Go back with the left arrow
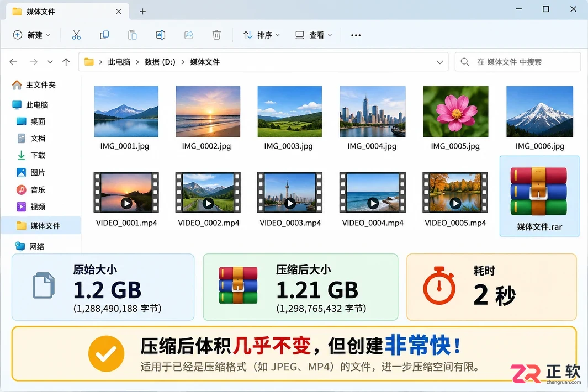588x392 pixels. click(13, 62)
